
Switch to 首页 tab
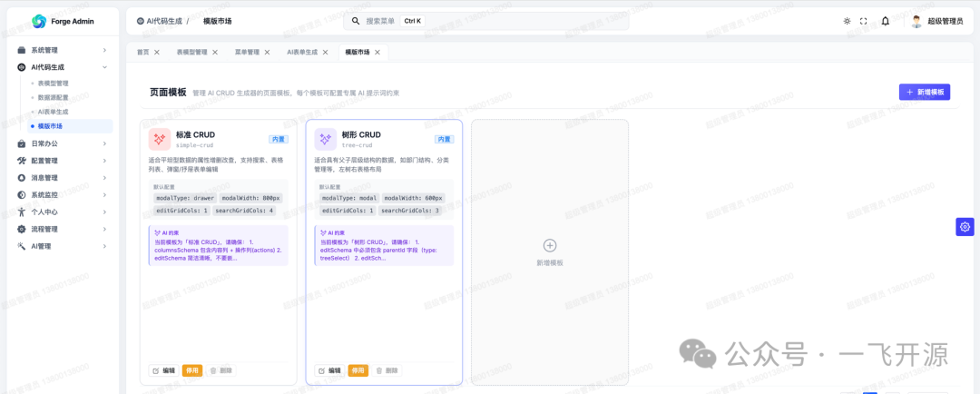[x=143, y=53]
